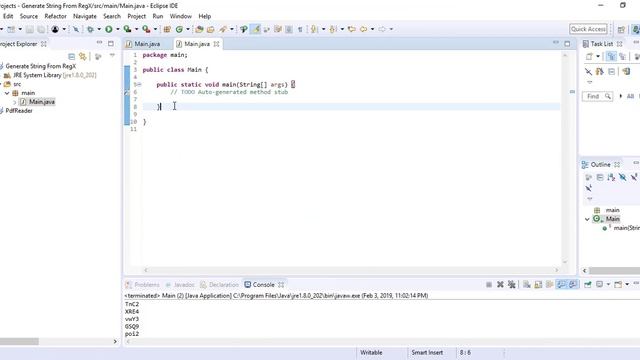Select the PdfReader project
This screenshot has width=640, height=360.
coord(19,111)
